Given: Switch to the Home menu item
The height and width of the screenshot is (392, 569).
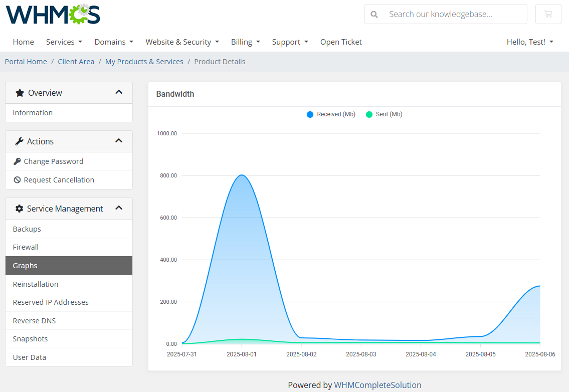Looking at the screenshot, I should [x=23, y=42].
